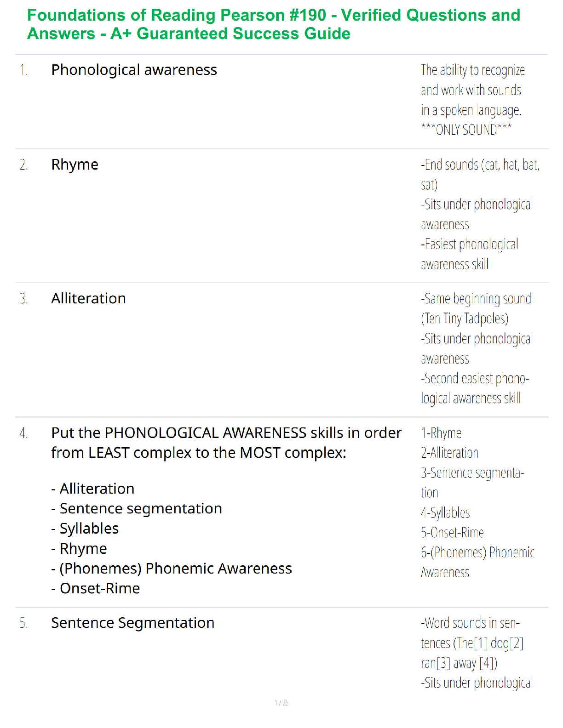The height and width of the screenshot is (728, 563).
Task: Click '- (Phonemes) Phonemic Awareness' in the list
Action: pyautogui.click(x=171, y=569)
